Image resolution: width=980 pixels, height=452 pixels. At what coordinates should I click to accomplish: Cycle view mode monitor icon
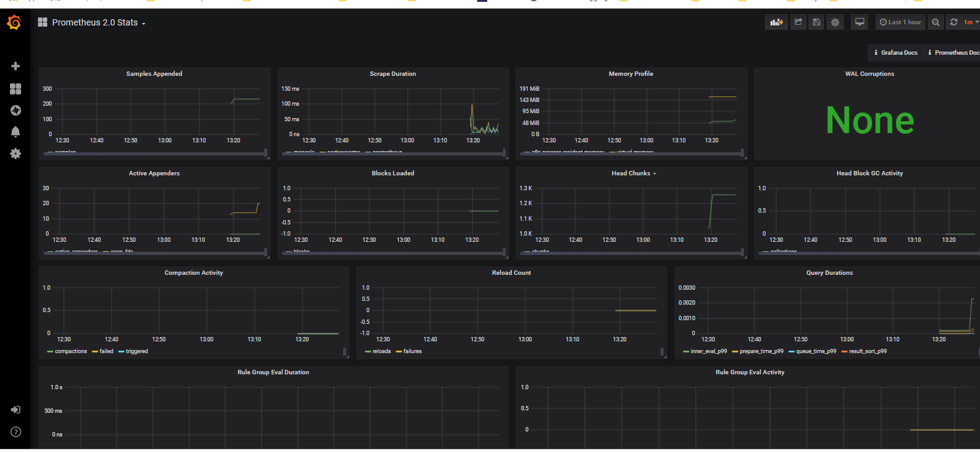click(859, 22)
